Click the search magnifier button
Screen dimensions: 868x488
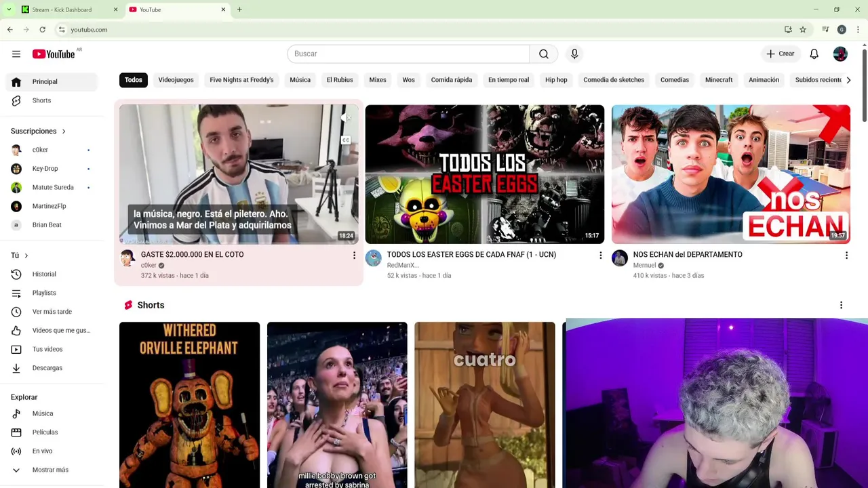[544, 54]
